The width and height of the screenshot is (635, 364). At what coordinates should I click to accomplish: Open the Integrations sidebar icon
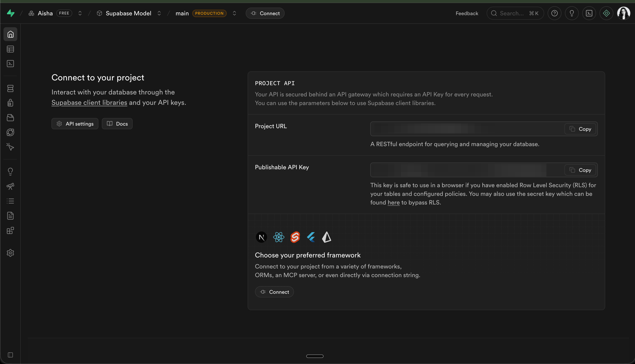click(x=10, y=230)
